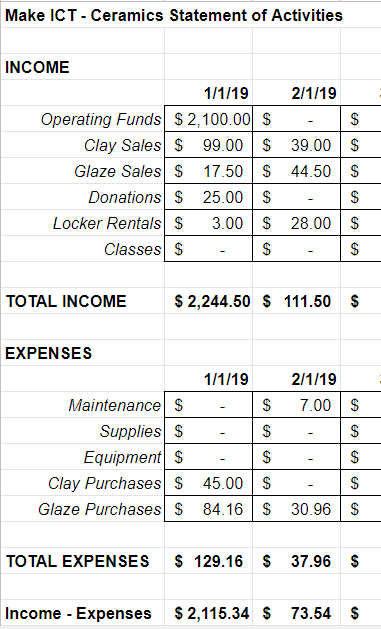Select total income 111.50 cell
Image resolution: width=381 pixels, height=629 pixels.
click(x=296, y=301)
